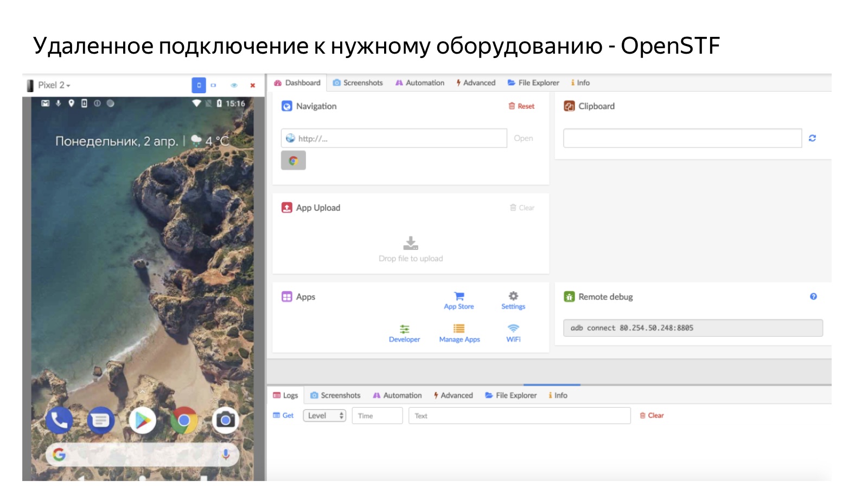
Task: Open the device Settings shortcut
Action: (513, 301)
